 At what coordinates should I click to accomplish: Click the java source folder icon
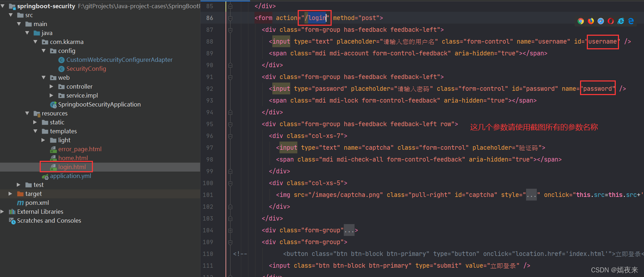pos(37,33)
